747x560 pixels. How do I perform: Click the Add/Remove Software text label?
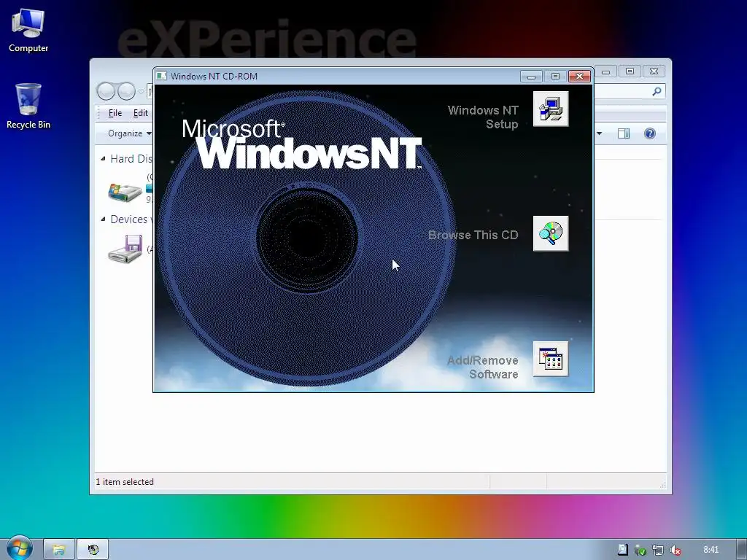483,367
